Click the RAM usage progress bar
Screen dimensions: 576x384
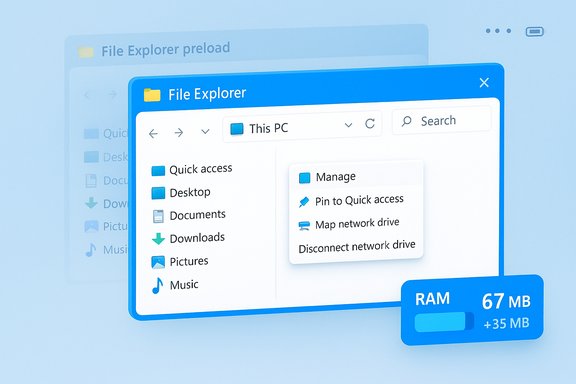pos(444,322)
